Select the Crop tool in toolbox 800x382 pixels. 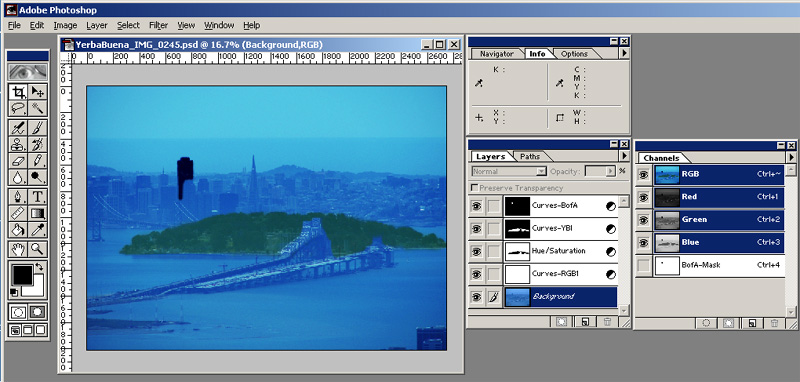[x=19, y=92]
